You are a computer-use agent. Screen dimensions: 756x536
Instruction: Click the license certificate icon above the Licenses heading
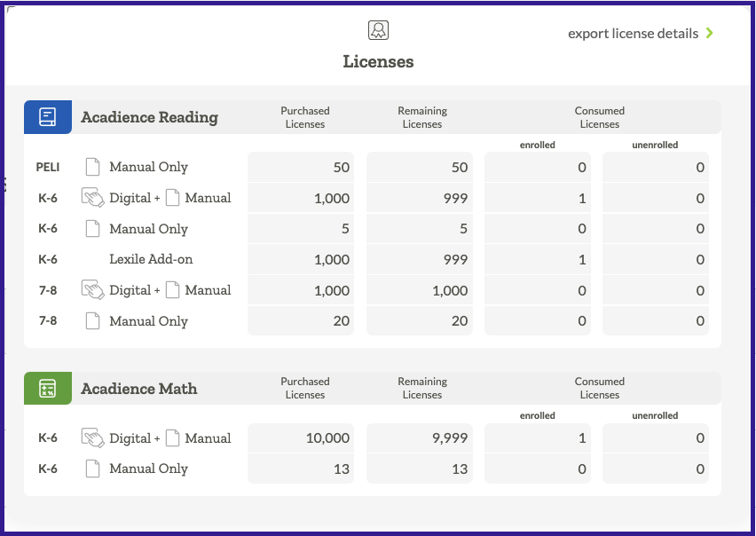tap(378, 29)
